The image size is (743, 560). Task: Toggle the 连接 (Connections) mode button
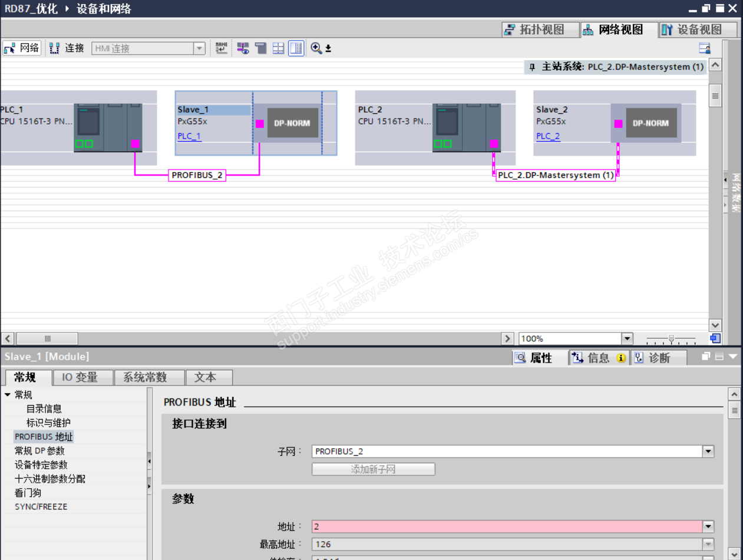pos(67,48)
